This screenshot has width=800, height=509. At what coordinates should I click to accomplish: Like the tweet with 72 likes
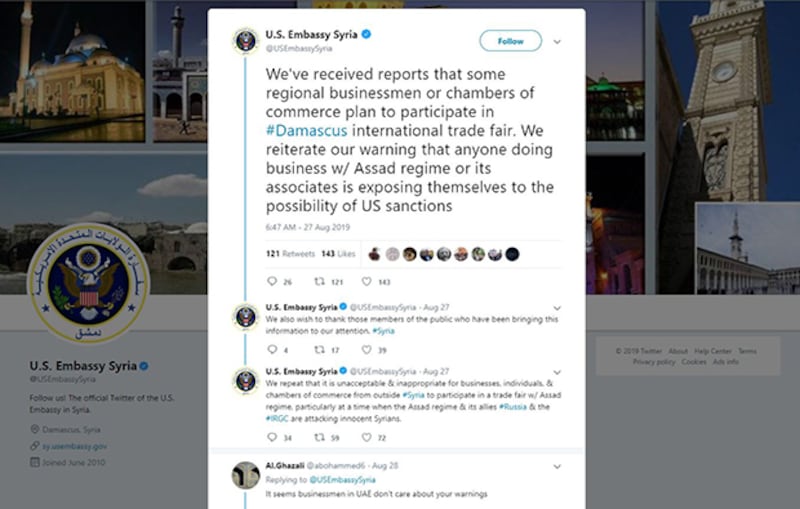click(x=366, y=437)
